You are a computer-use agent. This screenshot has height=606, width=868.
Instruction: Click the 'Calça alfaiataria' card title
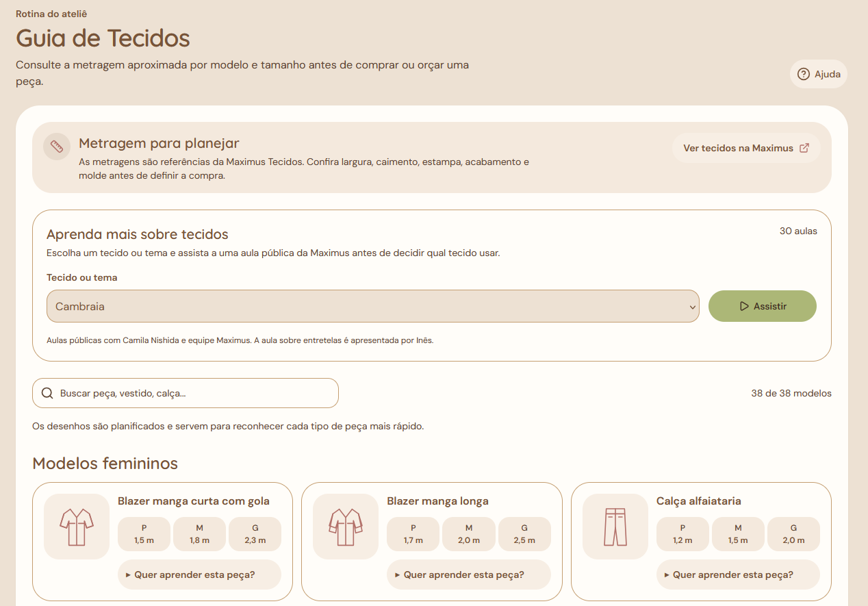pos(699,501)
